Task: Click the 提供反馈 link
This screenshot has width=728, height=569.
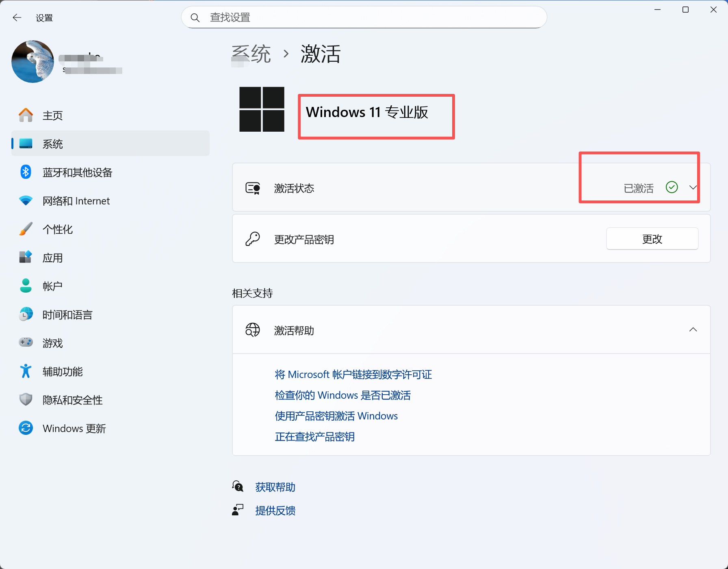Action: coord(275,510)
